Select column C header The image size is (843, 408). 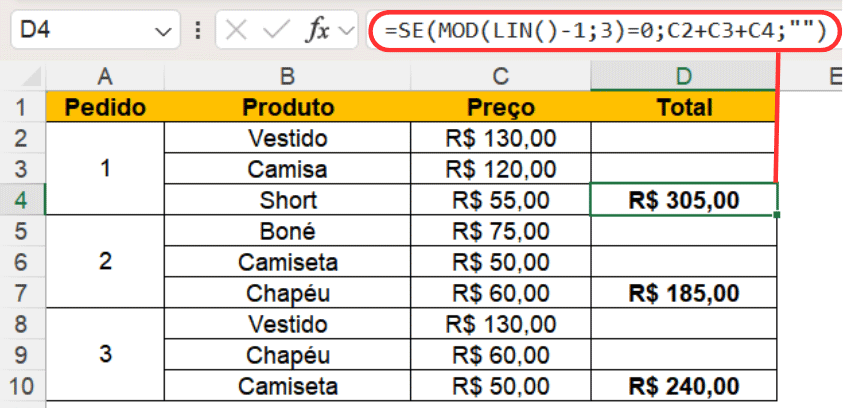500,76
